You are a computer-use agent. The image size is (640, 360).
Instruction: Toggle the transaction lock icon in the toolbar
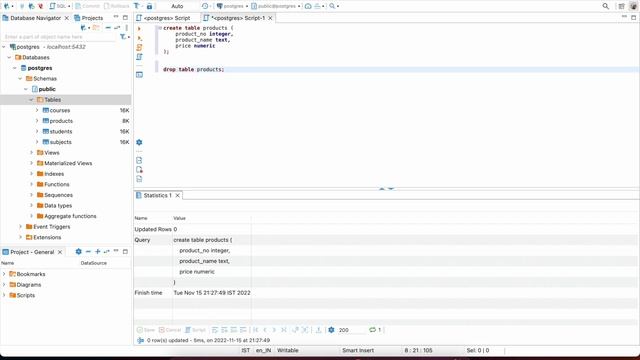[x=149, y=6]
